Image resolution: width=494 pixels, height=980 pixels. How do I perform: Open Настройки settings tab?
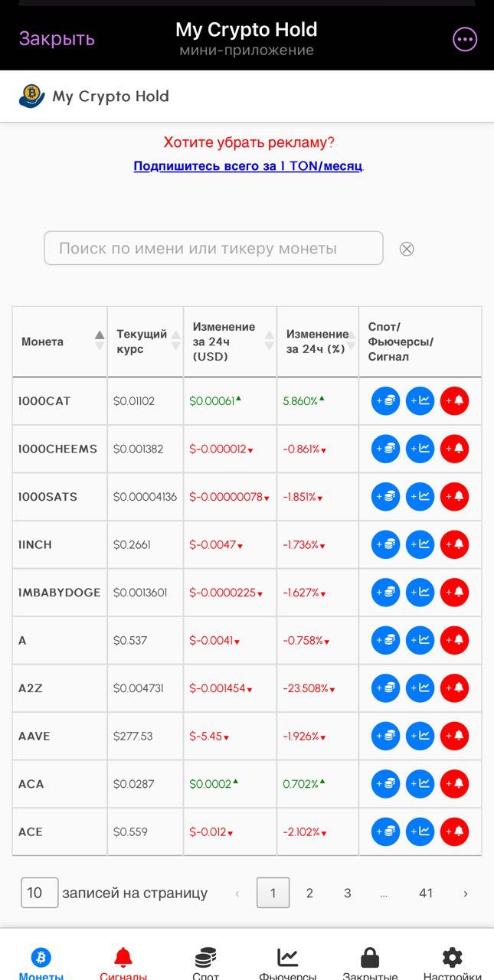pos(452,963)
